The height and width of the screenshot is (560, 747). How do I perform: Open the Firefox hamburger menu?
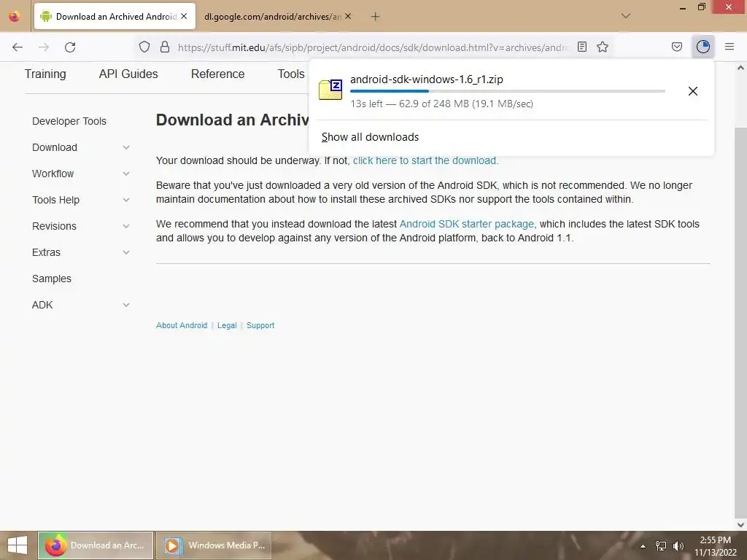(x=729, y=47)
